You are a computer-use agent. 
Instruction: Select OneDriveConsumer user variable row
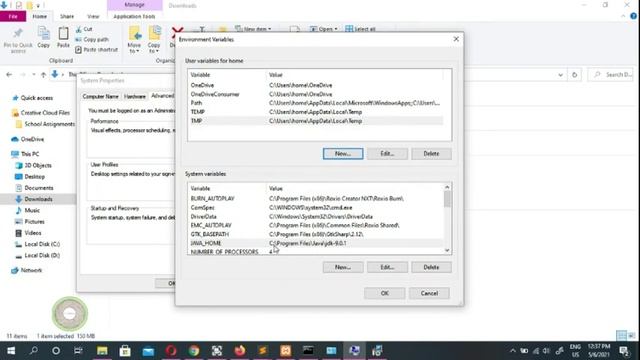[315, 94]
